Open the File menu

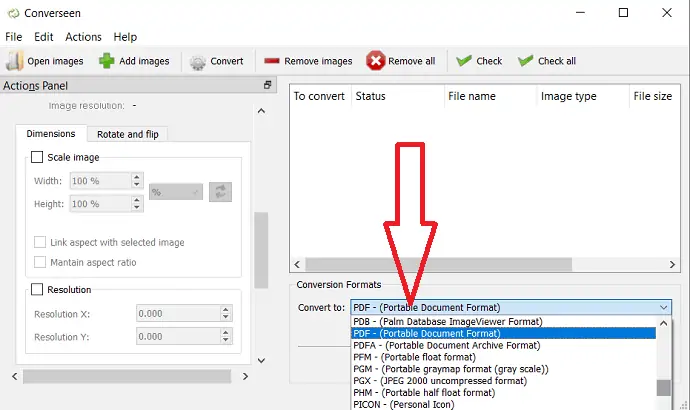coord(14,37)
